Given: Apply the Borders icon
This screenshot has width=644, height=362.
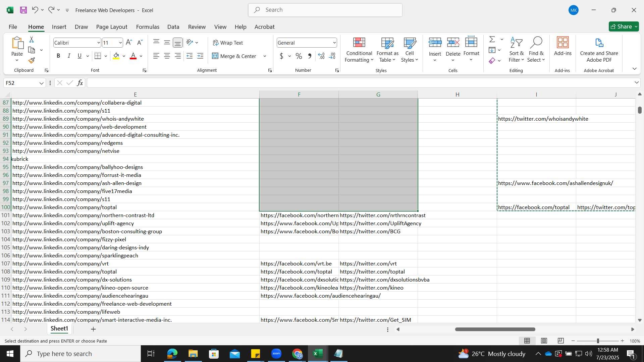Looking at the screenshot, I should pyautogui.click(x=98, y=56).
